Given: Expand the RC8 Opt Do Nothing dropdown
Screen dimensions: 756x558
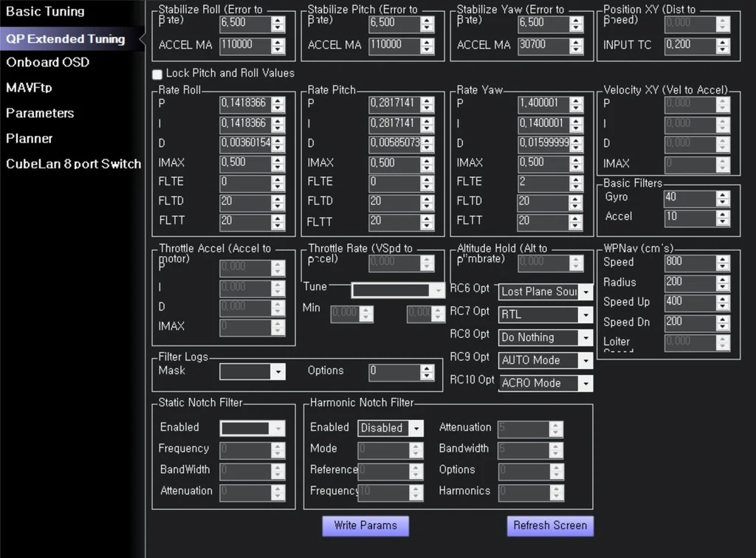Looking at the screenshot, I should (x=545, y=337).
